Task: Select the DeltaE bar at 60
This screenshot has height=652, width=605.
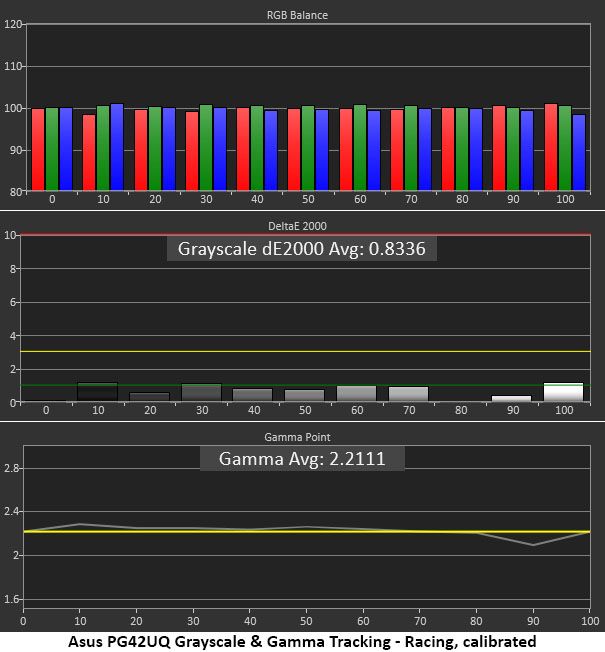Action: pyautogui.click(x=356, y=394)
